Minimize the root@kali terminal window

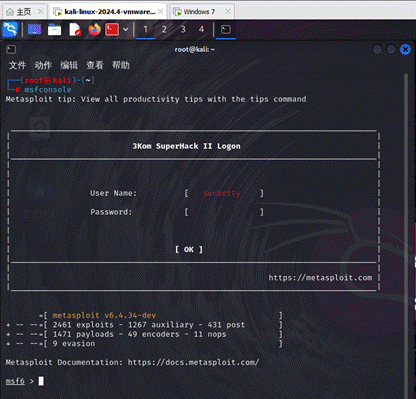pos(377,50)
